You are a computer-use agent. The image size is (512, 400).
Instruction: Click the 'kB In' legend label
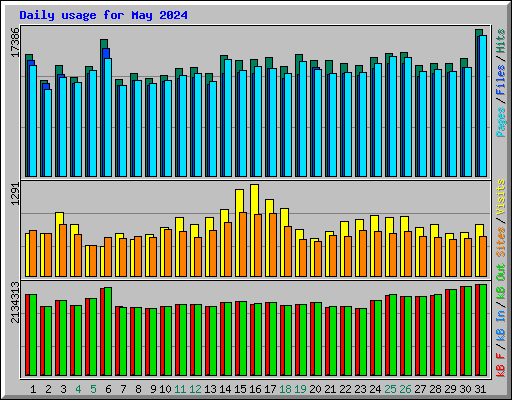point(501,325)
